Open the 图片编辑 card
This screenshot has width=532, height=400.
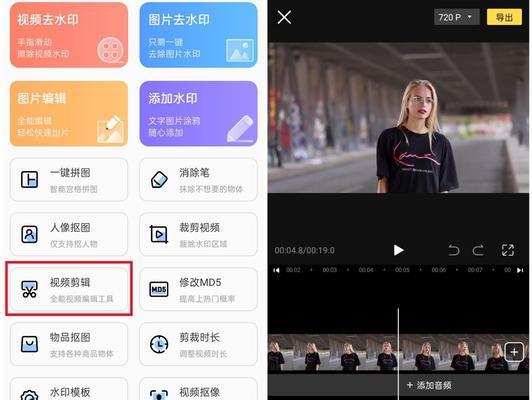(69, 113)
